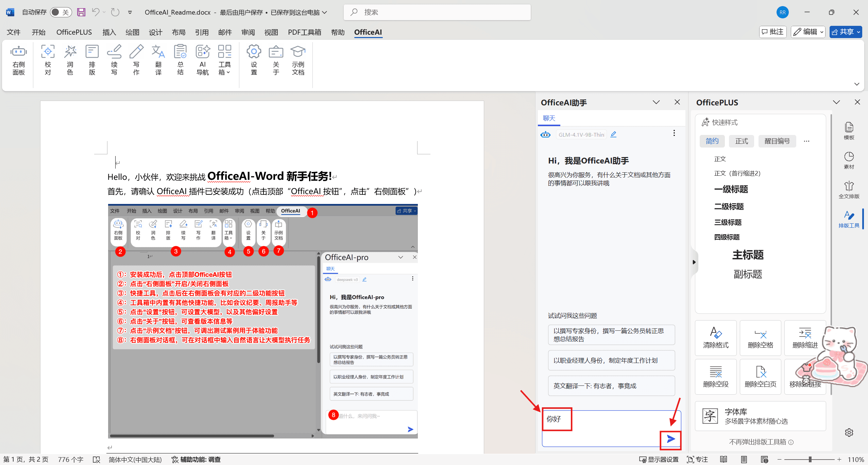Click the 搜索 search box
The height and width of the screenshot is (465, 868).
click(x=437, y=12)
